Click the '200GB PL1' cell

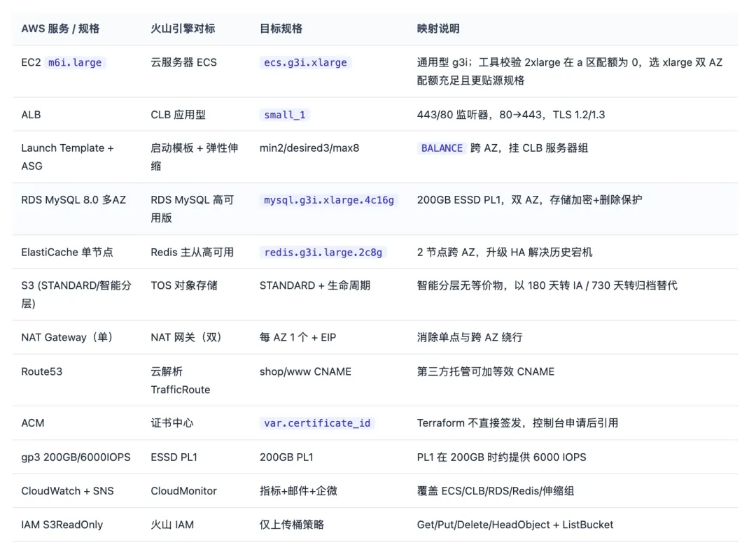[286, 457]
